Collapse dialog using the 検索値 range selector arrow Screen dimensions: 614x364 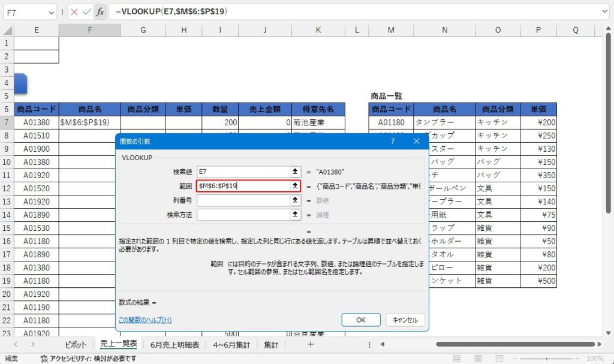pos(294,172)
